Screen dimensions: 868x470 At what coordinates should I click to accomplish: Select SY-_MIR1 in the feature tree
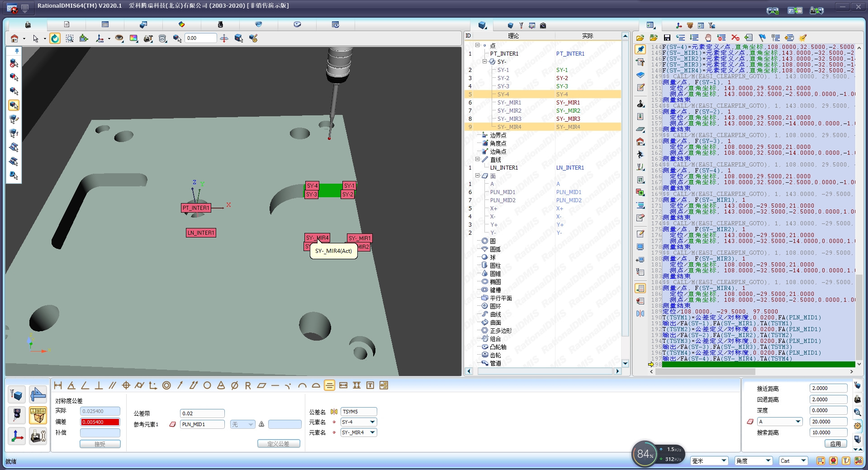509,103
